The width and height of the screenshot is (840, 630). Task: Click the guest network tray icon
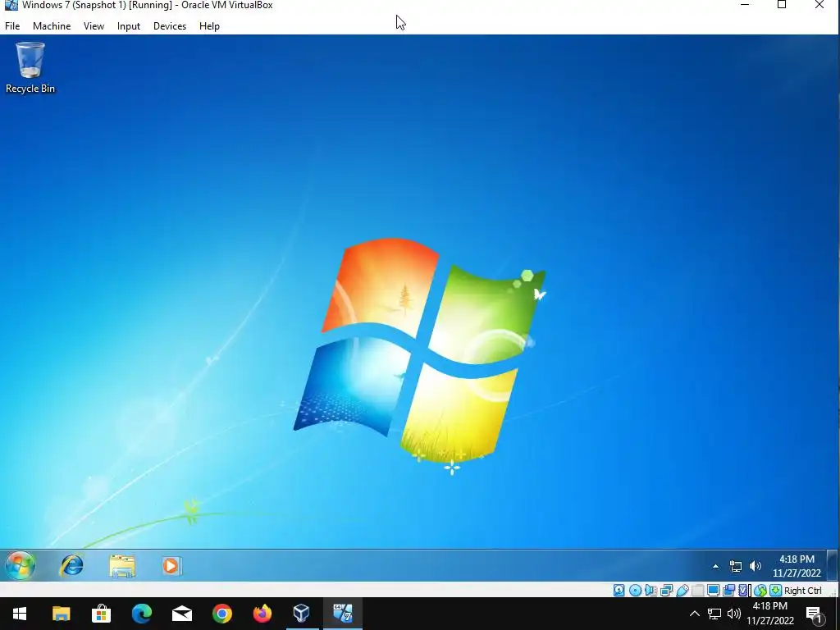pyautogui.click(x=736, y=566)
